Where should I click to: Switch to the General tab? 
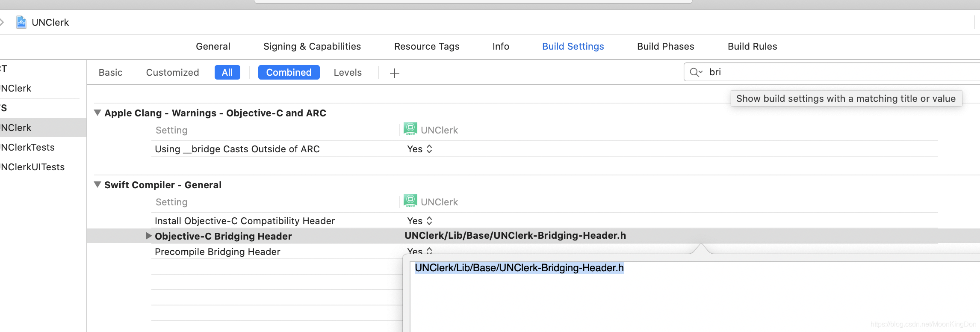coord(213,46)
